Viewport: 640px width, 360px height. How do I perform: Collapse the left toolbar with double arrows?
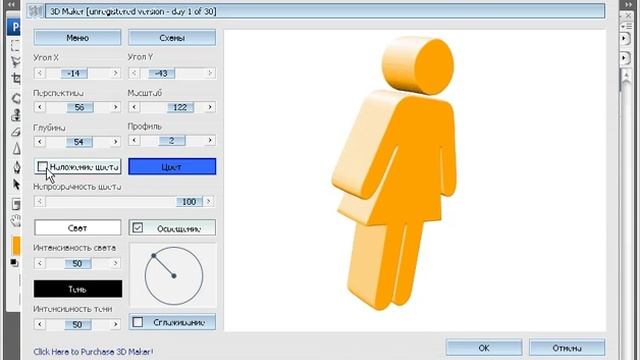click(x=11, y=4)
